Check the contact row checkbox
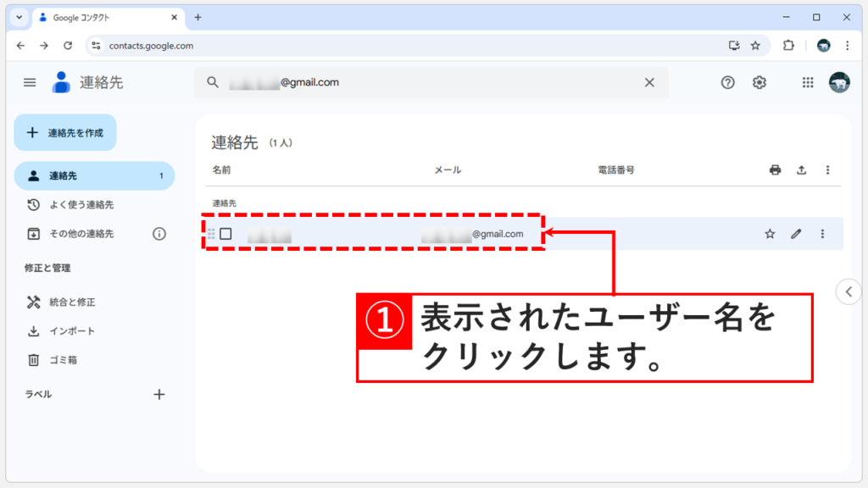 226,233
